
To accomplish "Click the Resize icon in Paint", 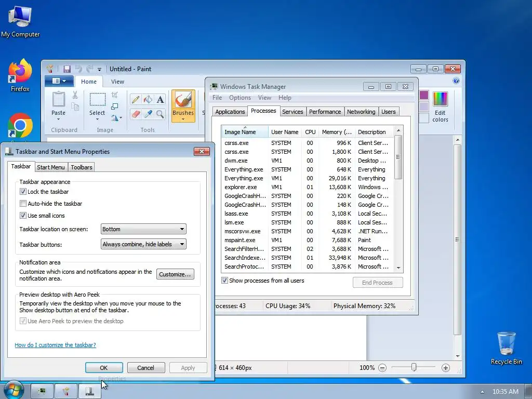I will [115, 107].
